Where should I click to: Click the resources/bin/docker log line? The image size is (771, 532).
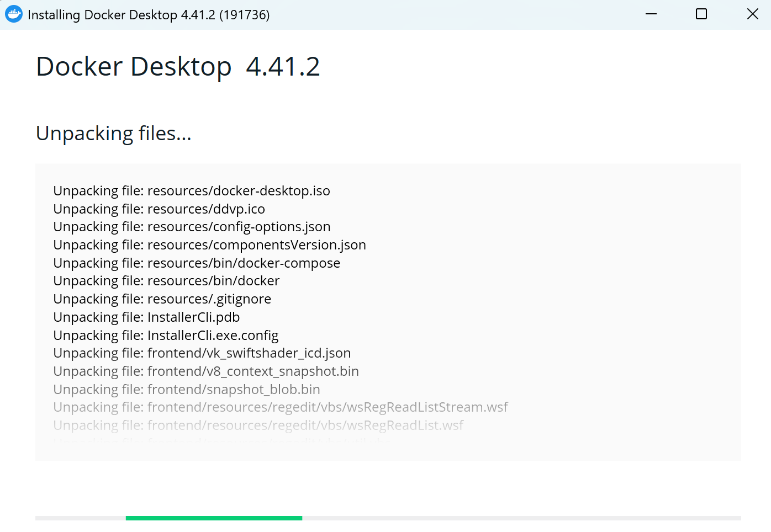tap(166, 281)
